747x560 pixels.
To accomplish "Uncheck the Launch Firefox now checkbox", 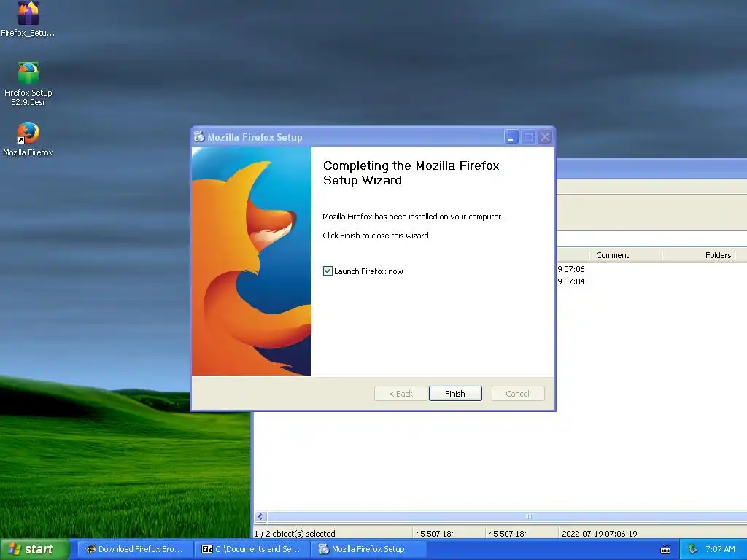I will [x=328, y=271].
